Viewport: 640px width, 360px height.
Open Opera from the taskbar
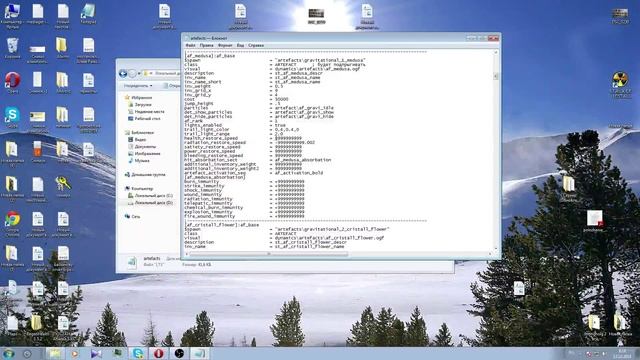pyautogui.click(x=158, y=353)
